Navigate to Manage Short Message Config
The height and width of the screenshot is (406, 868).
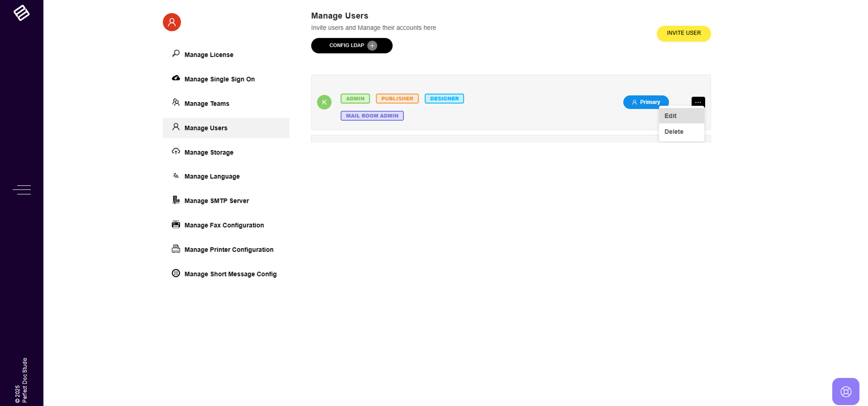pos(230,274)
